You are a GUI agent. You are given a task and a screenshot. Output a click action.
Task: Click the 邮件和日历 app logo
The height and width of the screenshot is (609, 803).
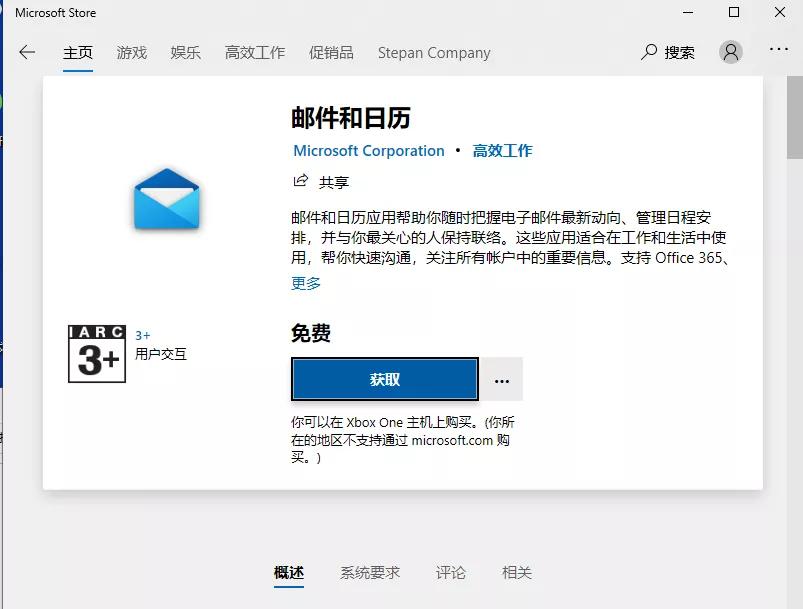click(x=165, y=199)
